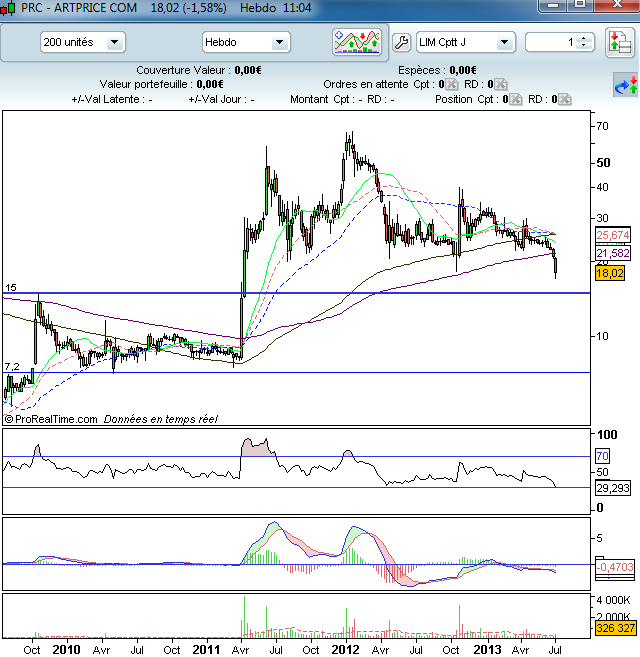Minimize the chart window

pos(553,5)
